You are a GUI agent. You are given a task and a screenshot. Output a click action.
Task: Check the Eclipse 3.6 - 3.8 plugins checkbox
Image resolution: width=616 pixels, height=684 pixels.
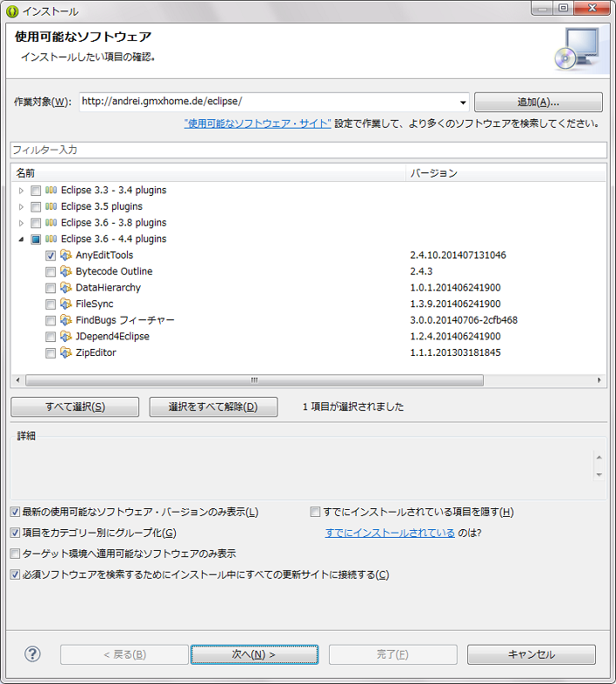click(x=36, y=223)
